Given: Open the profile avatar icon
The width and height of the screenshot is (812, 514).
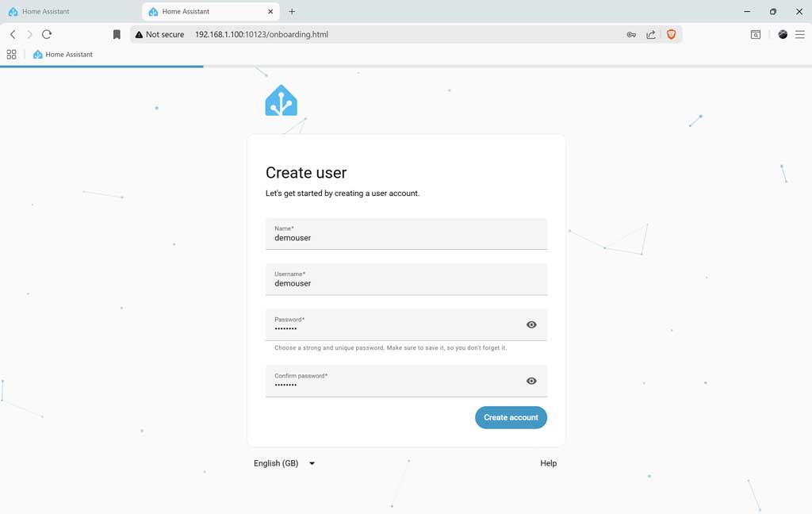Looking at the screenshot, I should (783, 35).
